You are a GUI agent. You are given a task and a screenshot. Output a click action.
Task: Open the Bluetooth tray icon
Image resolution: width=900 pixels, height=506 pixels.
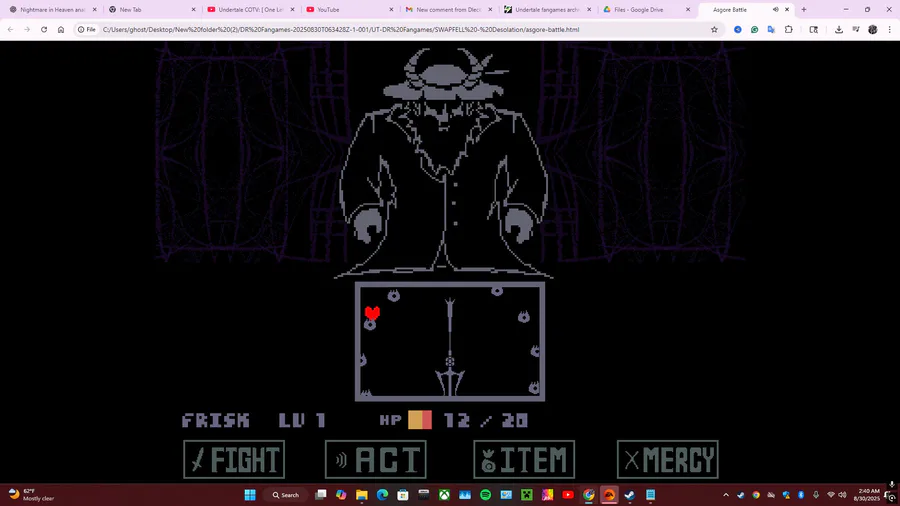pos(801,495)
